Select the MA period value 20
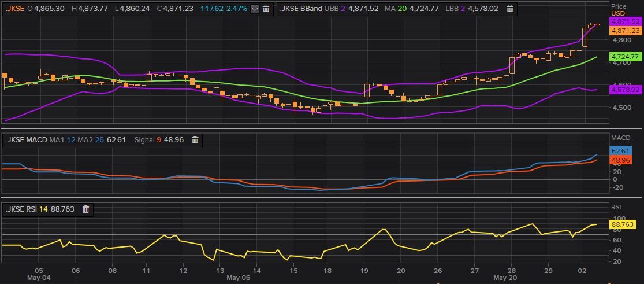644x284 pixels. pyautogui.click(x=403, y=8)
